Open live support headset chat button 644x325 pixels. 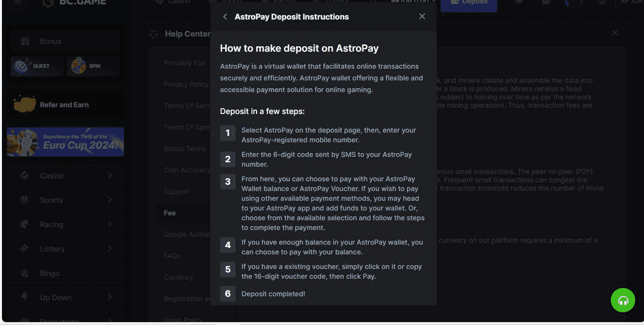623,300
